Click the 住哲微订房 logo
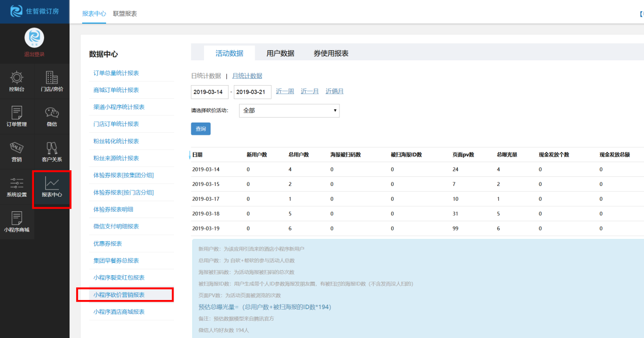The height and width of the screenshot is (338, 644). pos(34,12)
